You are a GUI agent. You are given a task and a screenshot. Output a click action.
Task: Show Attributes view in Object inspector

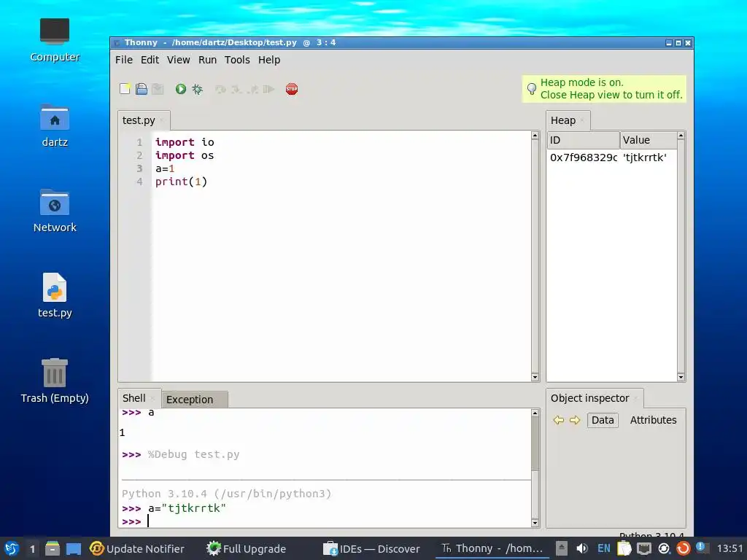[653, 420]
